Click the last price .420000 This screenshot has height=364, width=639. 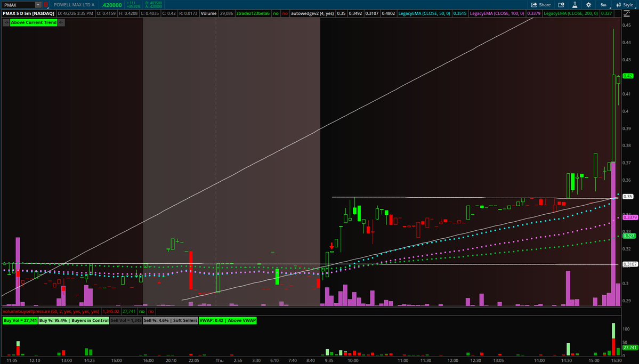pos(112,5)
